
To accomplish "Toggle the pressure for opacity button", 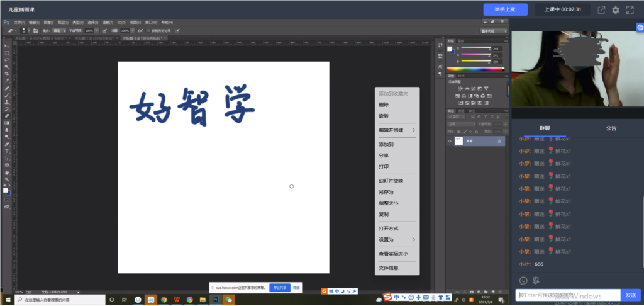I will [104, 30].
